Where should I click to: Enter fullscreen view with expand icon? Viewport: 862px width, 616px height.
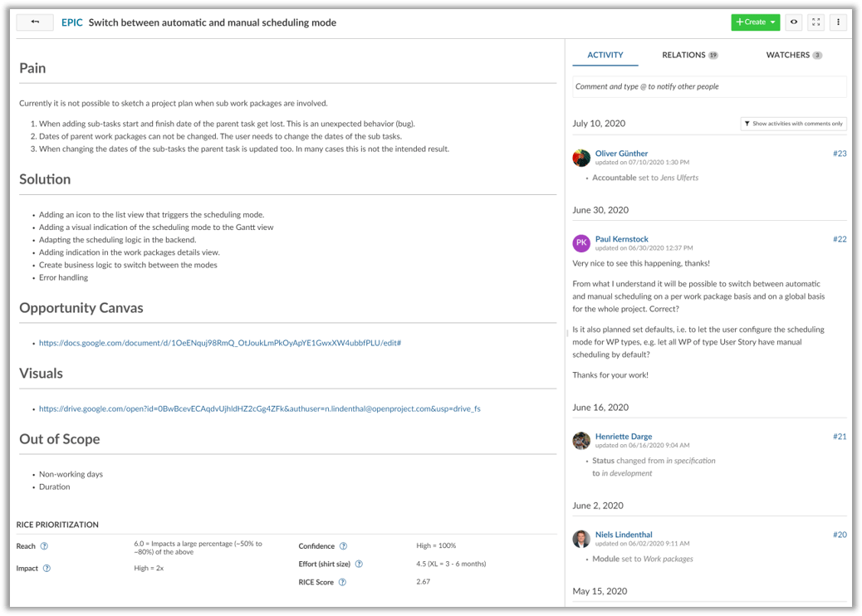click(x=816, y=22)
